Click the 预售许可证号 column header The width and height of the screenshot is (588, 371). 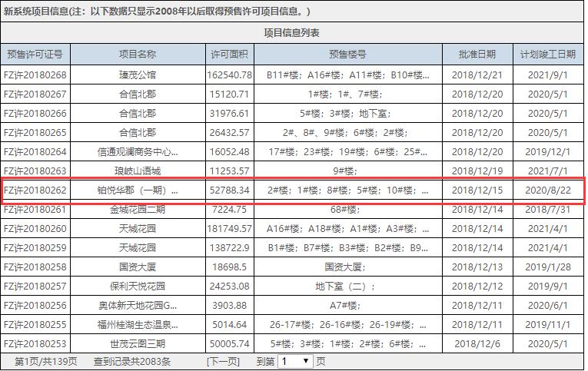(x=35, y=55)
